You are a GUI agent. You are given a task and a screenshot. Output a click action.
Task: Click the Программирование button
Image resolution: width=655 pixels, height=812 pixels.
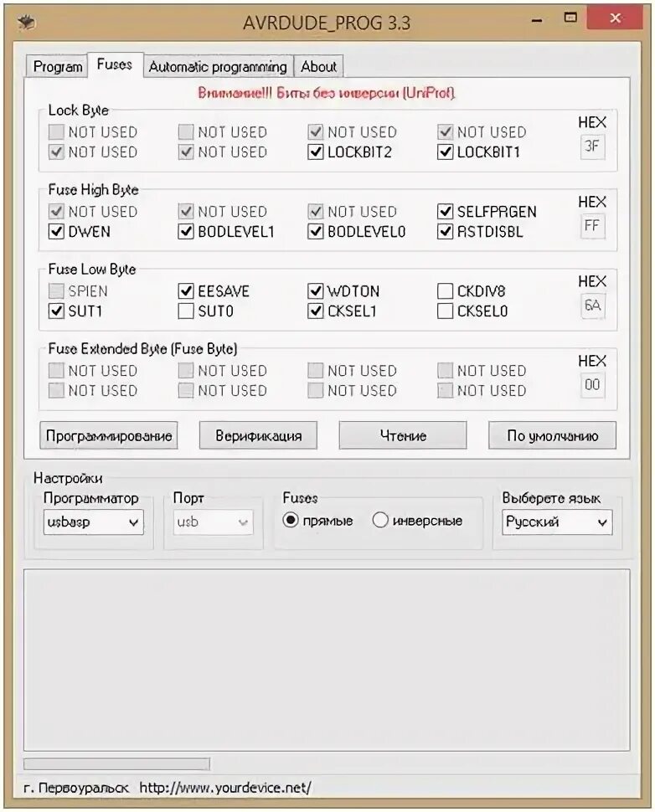tap(109, 435)
